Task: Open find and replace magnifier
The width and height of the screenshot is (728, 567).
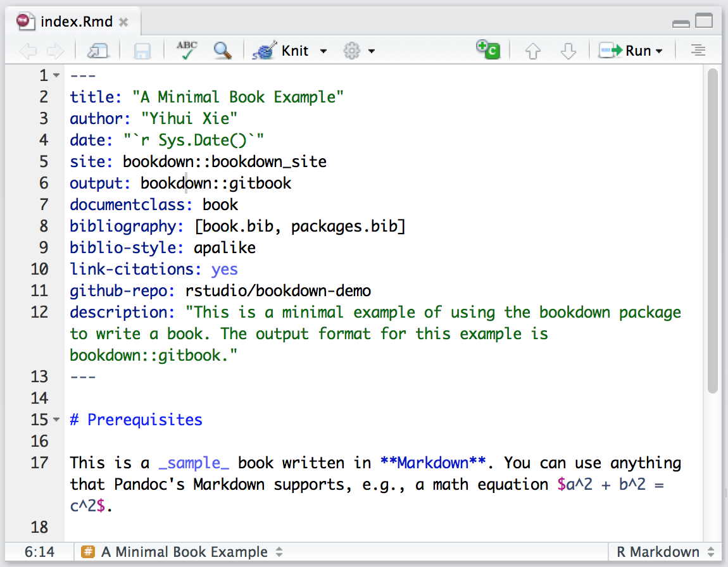Action: point(222,51)
